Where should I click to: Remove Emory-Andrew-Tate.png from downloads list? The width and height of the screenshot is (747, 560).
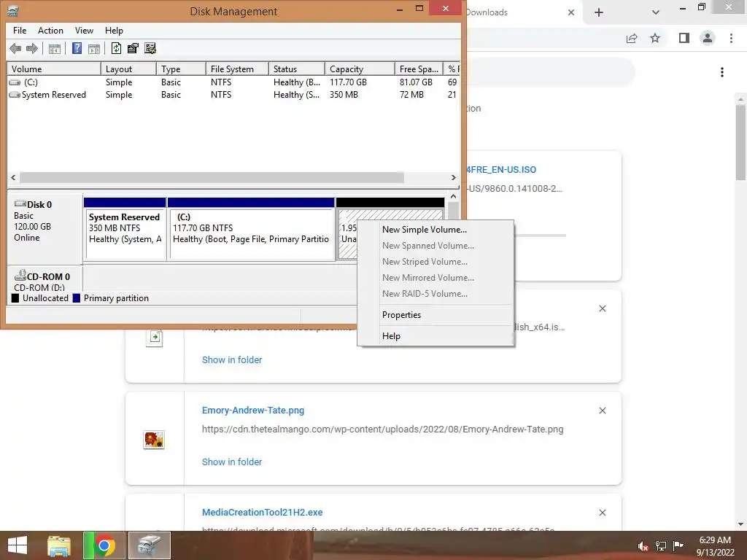coord(602,411)
